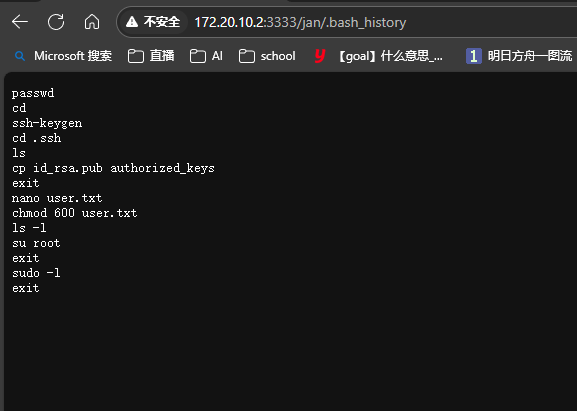Click the text line "sudo -l"
Screen dimensions: 577x411
click(36, 273)
